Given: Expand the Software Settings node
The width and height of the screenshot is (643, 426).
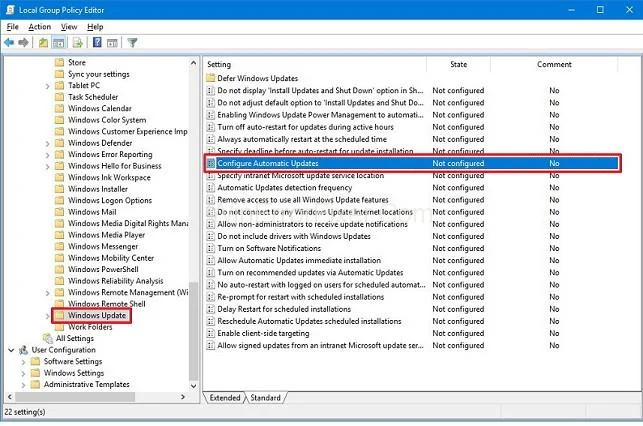Looking at the screenshot, I should click(23, 362).
